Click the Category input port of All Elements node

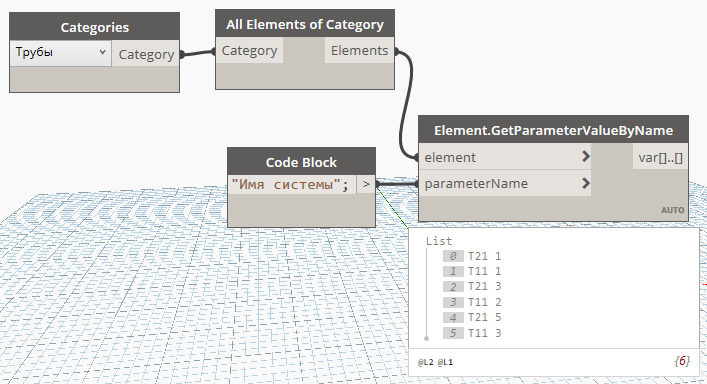(249, 50)
